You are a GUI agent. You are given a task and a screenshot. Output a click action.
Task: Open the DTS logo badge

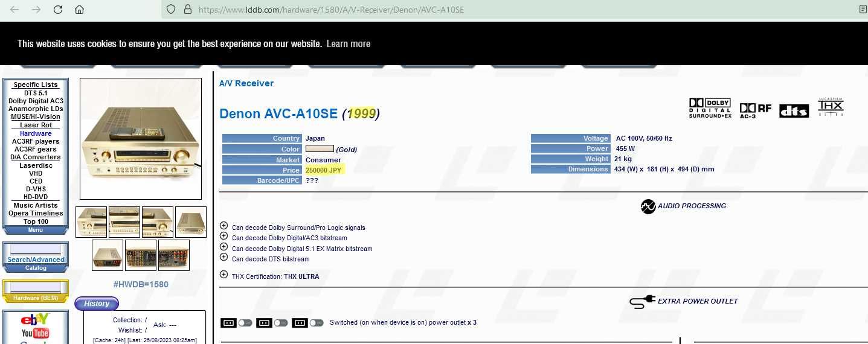point(794,110)
